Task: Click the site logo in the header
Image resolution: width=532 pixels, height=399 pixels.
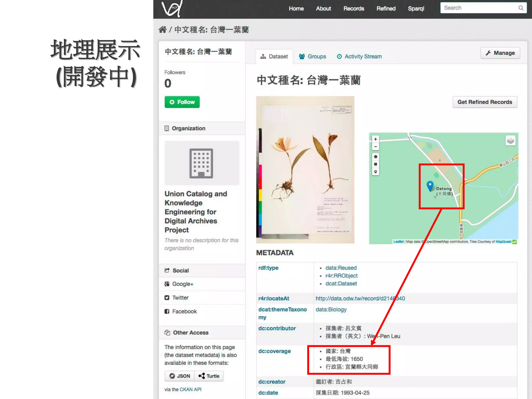Action: 172,9
